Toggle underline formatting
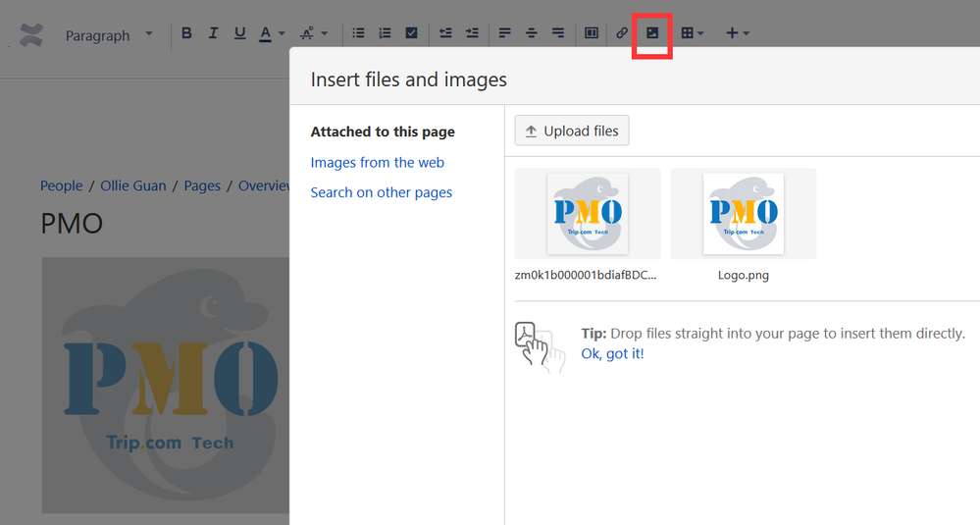Screen dimensions: 980x525 (x=239, y=33)
